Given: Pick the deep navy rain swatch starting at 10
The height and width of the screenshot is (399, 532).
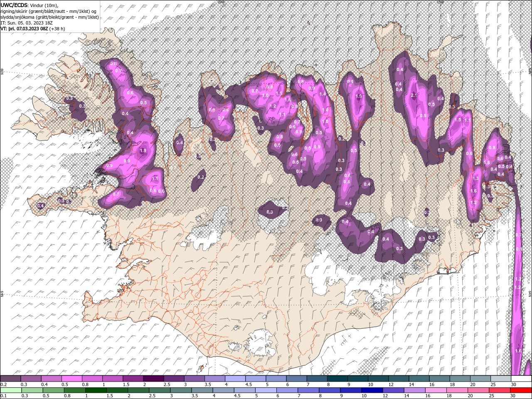Looking at the screenshot, I should pos(372,390).
